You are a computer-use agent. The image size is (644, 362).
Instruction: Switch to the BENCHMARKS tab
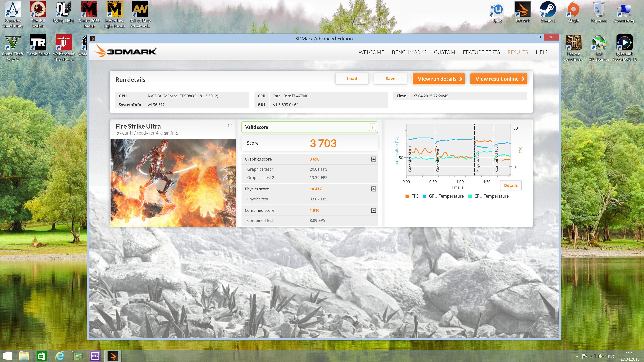[x=409, y=52]
